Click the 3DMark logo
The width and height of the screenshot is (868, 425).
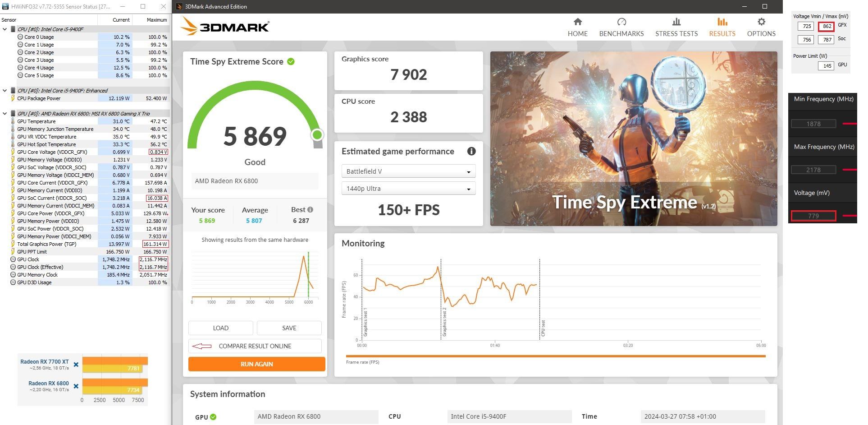(224, 27)
